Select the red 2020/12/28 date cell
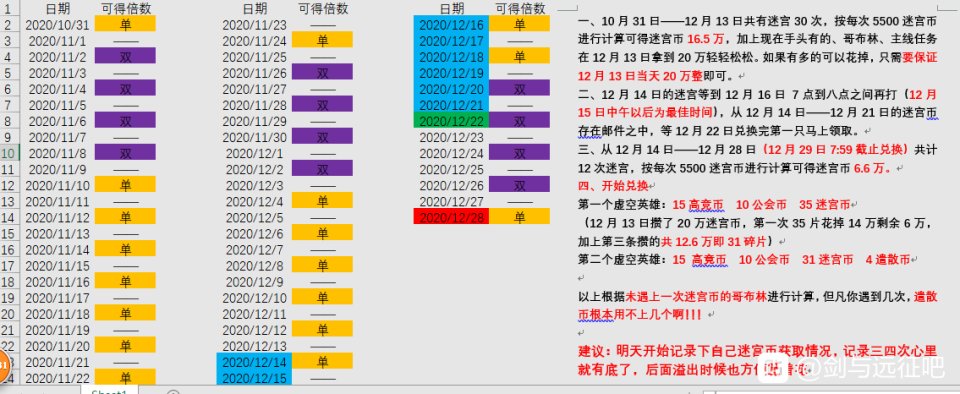The image size is (960, 394). (x=451, y=217)
